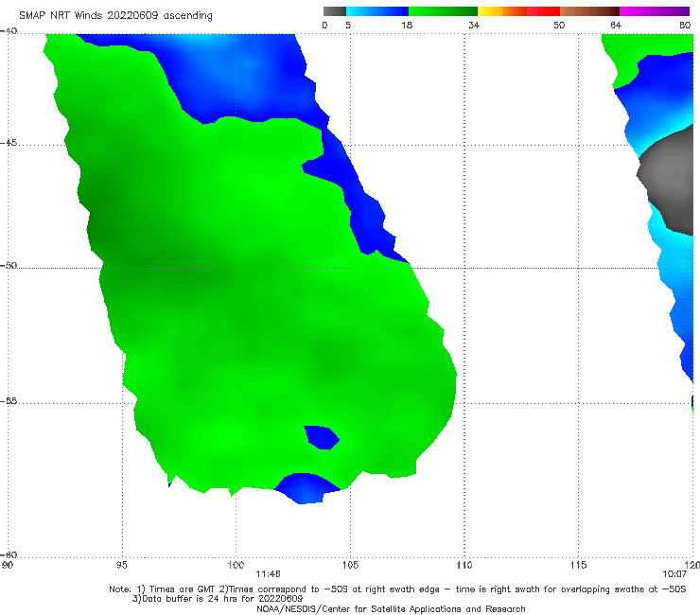
Task: Click the longitude label '100'
Action: [x=236, y=565]
